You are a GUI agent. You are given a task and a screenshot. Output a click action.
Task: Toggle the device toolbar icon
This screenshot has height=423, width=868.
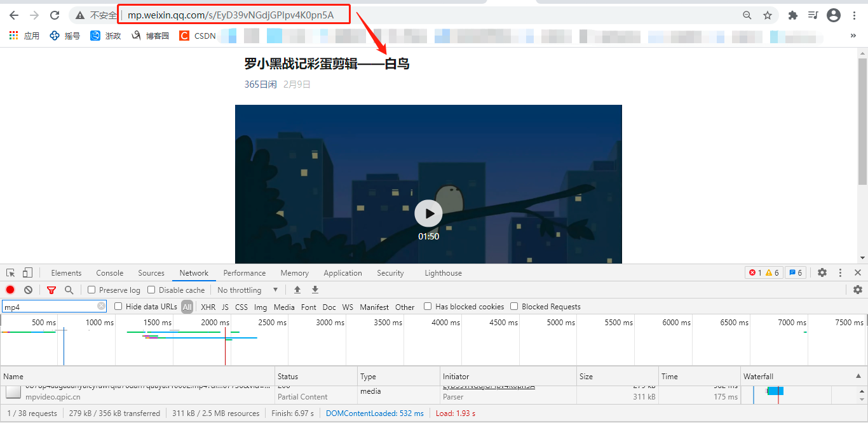pos(27,272)
